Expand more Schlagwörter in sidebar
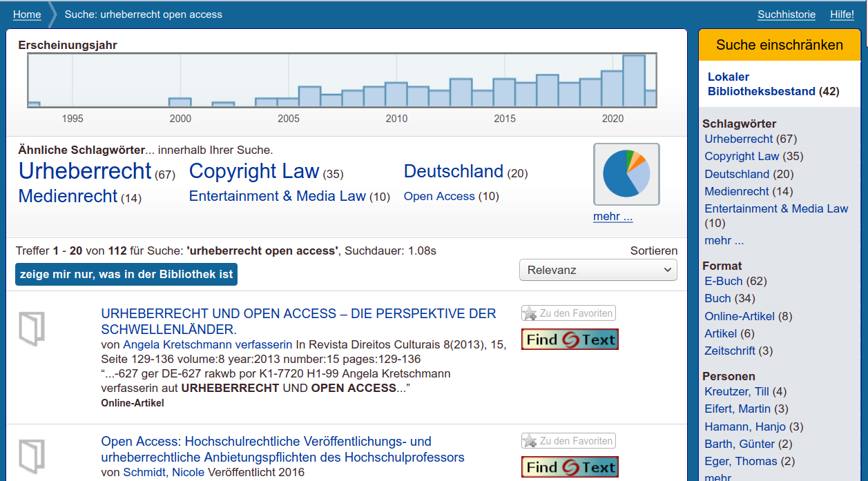 (x=724, y=241)
